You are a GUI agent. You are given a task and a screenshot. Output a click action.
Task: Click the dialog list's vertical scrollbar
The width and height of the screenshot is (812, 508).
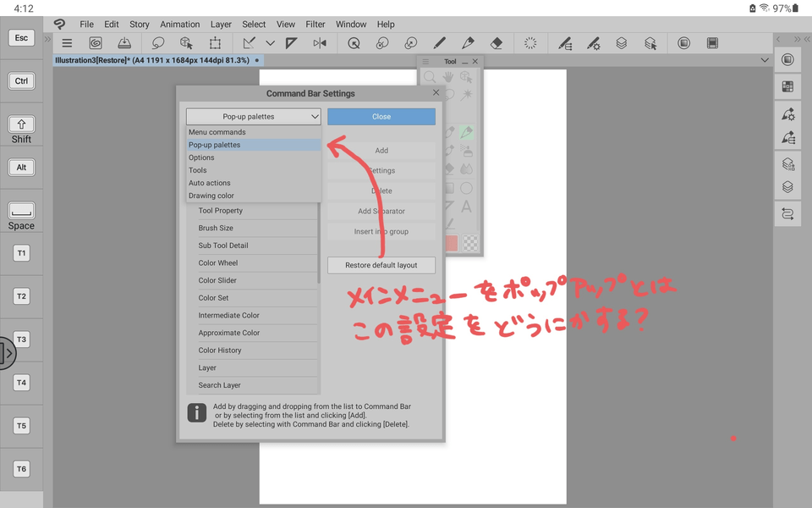(x=319, y=244)
